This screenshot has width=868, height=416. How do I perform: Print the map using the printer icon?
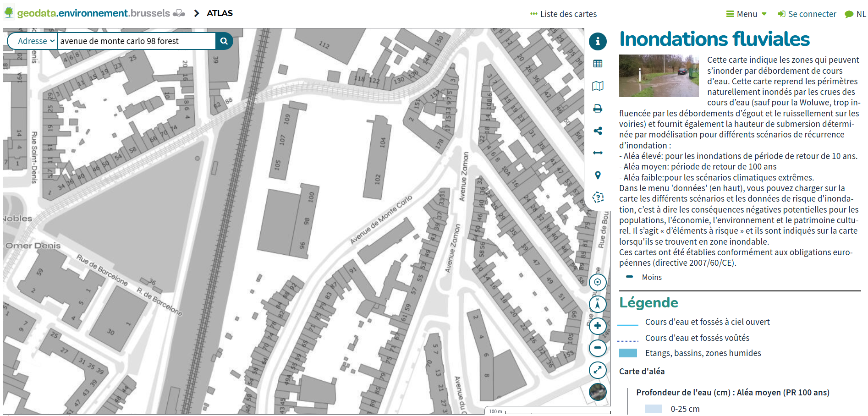pyautogui.click(x=598, y=109)
